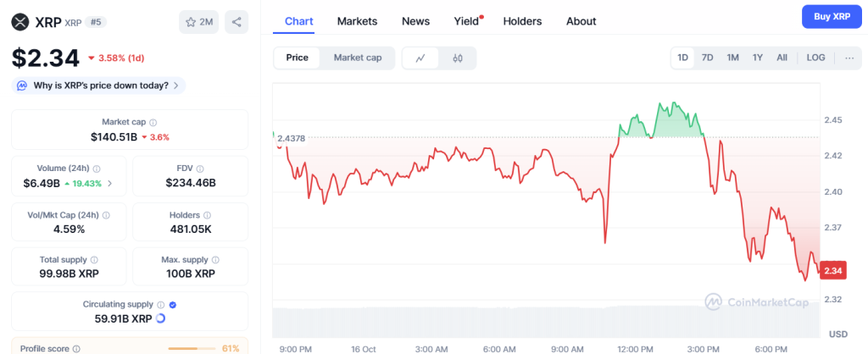Switch to the Holders tab
Viewport: 868px width, 354px height.
(522, 21)
